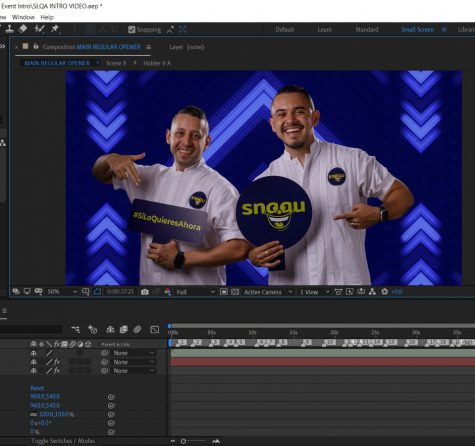
Task: Select the Puppet Pin tool
Action: [x=55, y=29]
